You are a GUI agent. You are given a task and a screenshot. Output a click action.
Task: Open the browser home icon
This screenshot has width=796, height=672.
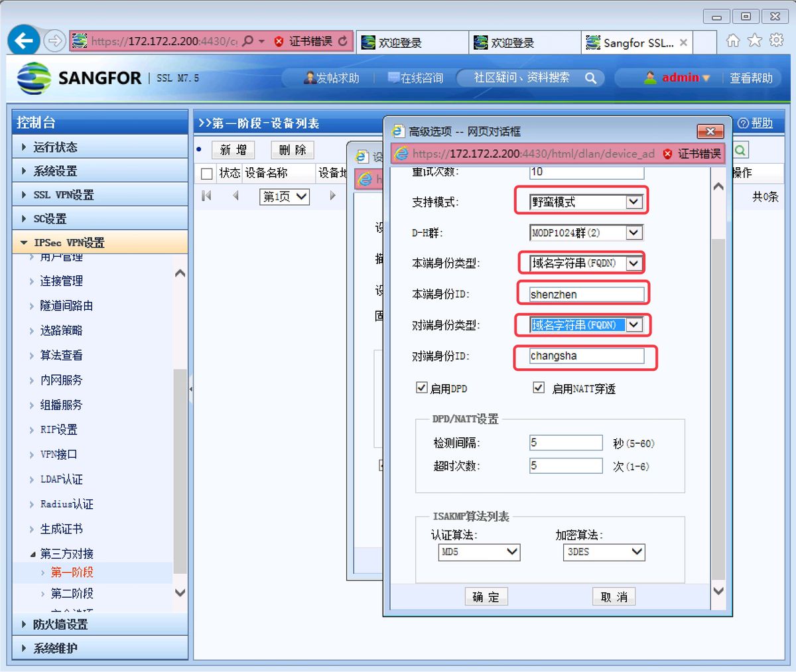click(x=733, y=40)
